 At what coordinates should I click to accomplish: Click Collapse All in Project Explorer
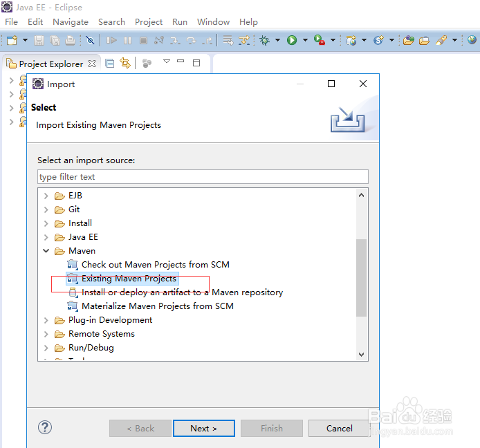click(109, 64)
